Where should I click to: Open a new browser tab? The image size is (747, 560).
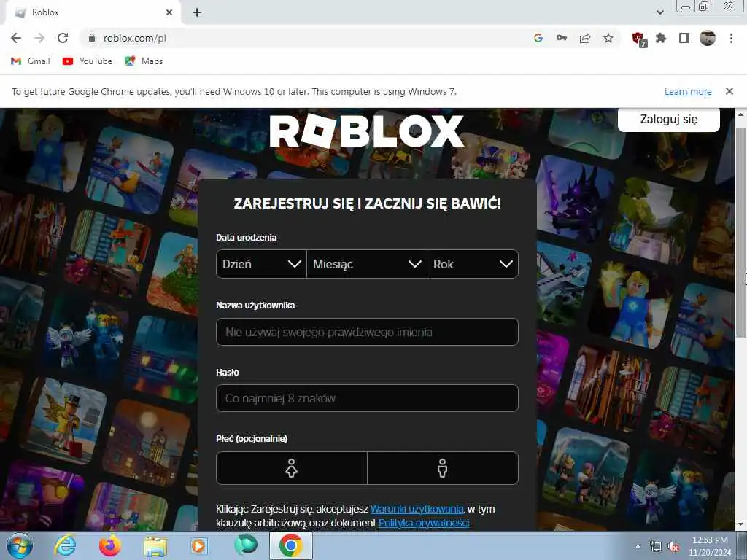[197, 13]
